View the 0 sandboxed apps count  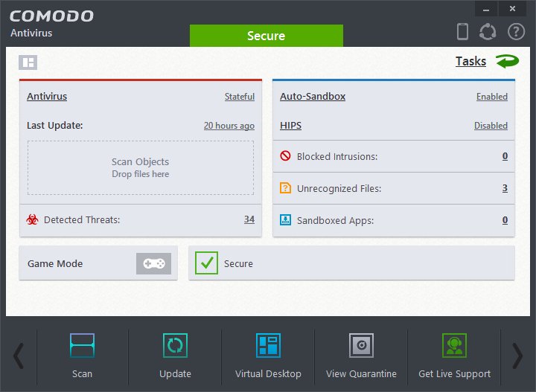(505, 220)
